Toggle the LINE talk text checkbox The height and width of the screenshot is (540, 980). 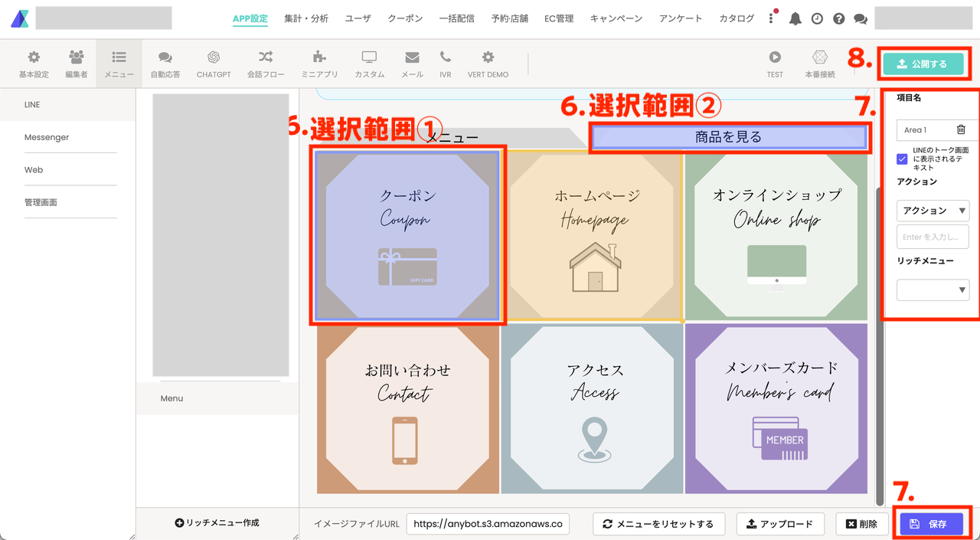[x=903, y=159]
